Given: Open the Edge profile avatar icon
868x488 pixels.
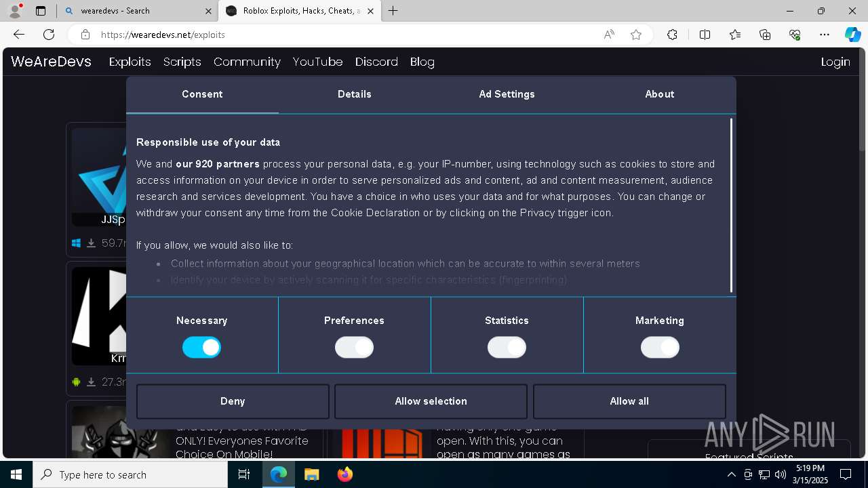Looking at the screenshot, I should (14, 11).
